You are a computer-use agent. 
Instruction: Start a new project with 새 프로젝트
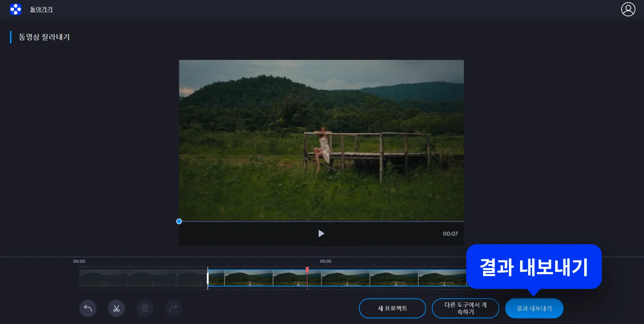[x=392, y=308]
